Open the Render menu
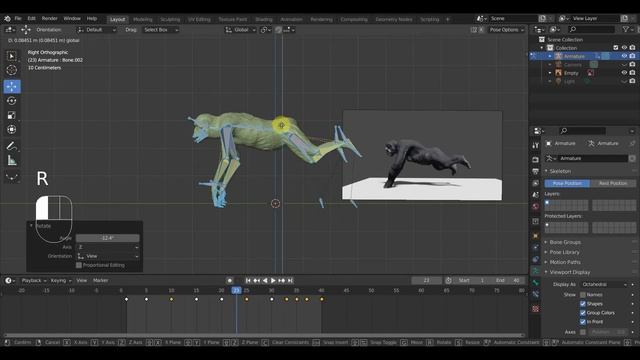Viewport: 640px width, 360px height. click(x=49, y=19)
